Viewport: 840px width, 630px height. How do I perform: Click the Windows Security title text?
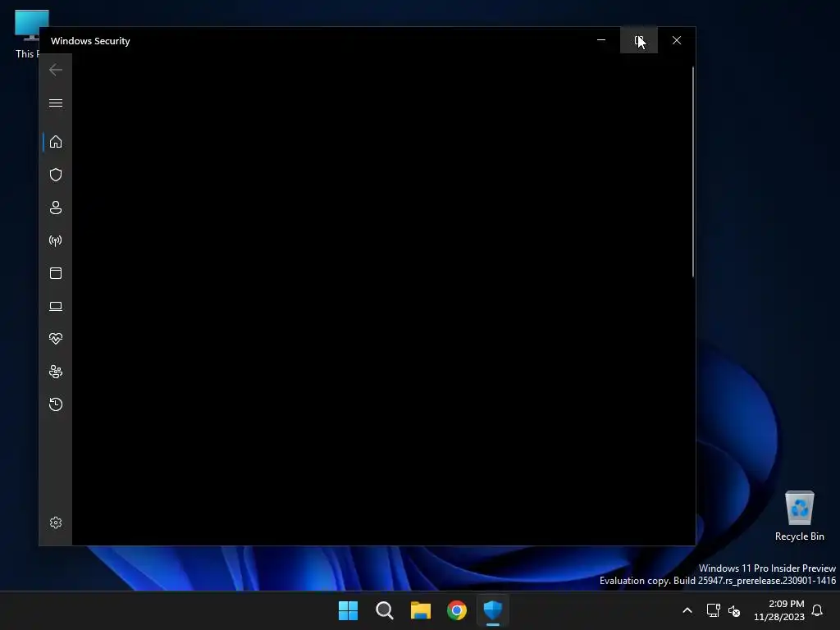click(90, 41)
